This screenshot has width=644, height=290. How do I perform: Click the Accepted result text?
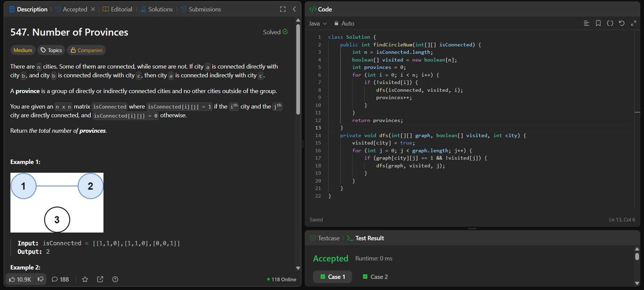(331, 258)
